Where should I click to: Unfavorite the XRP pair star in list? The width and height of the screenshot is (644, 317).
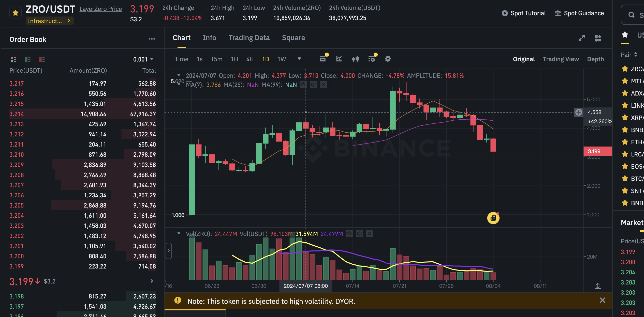pos(625,118)
